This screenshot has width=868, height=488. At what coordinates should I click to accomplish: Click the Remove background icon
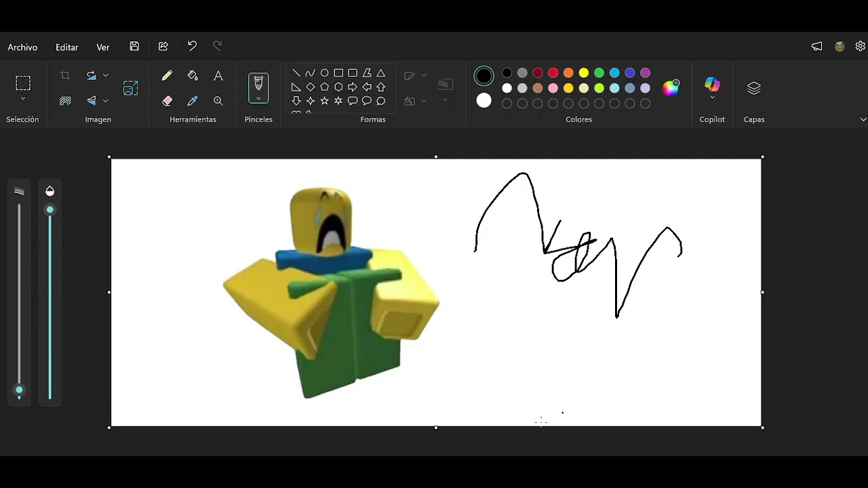[x=65, y=100]
